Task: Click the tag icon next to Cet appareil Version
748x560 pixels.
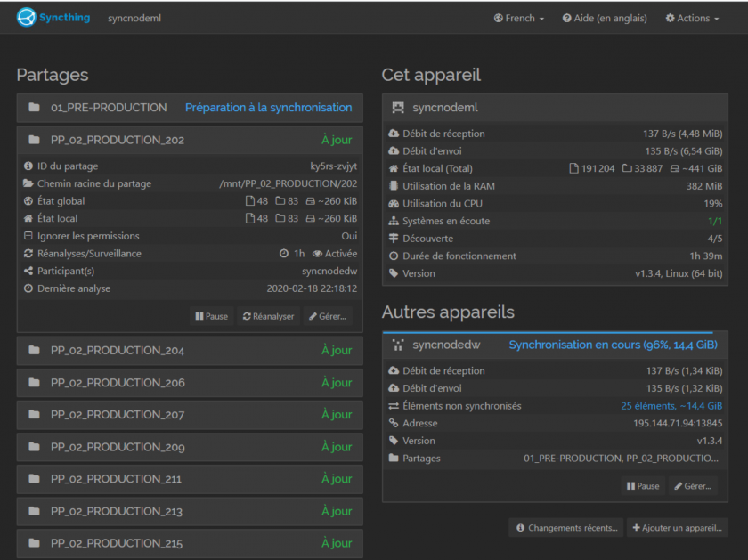Action: pyautogui.click(x=394, y=273)
